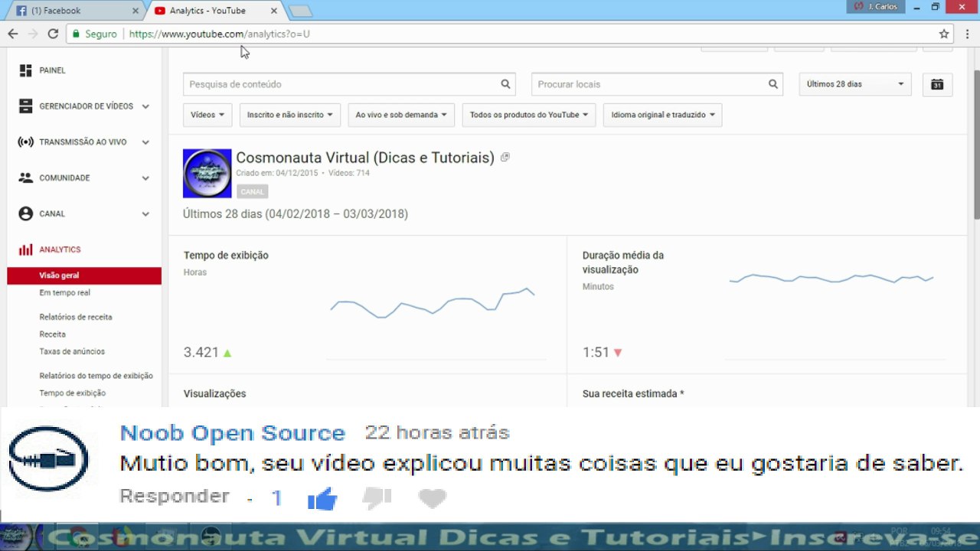The width and height of the screenshot is (980, 551).
Task: Open the PAINEL sidebar label
Action: 53,70
